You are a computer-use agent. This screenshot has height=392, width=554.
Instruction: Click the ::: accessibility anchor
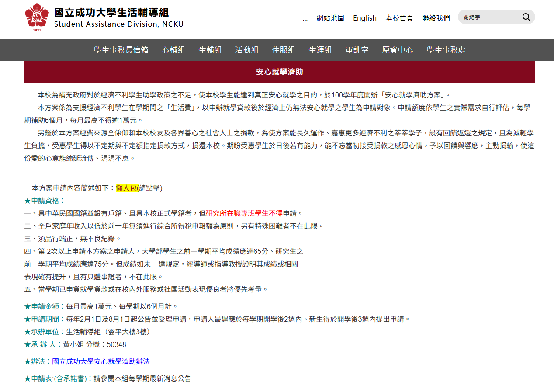[305, 18]
